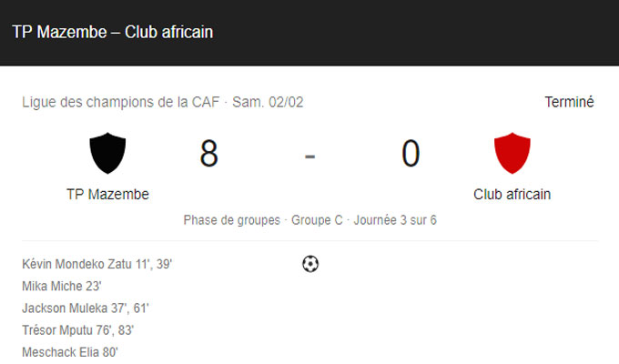Click the Phase de groupes text
The height and width of the screenshot is (364, 619).
coord(232,220)
